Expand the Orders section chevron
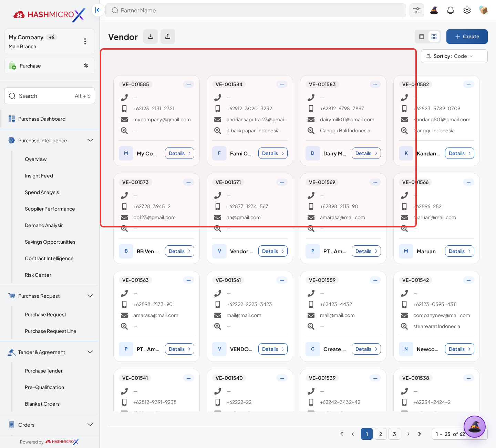This screenshot has width=496, height=448. click(x=90, y=425)
